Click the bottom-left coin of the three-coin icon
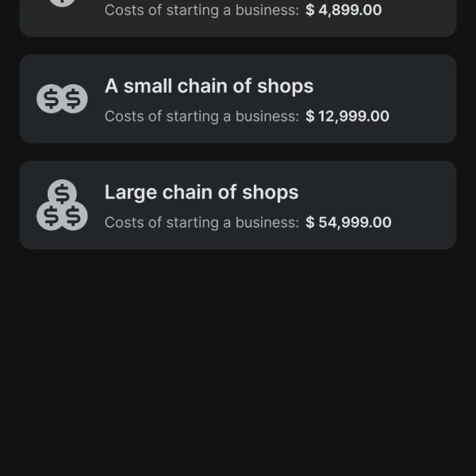476x476 pixels. click(51, 215)
